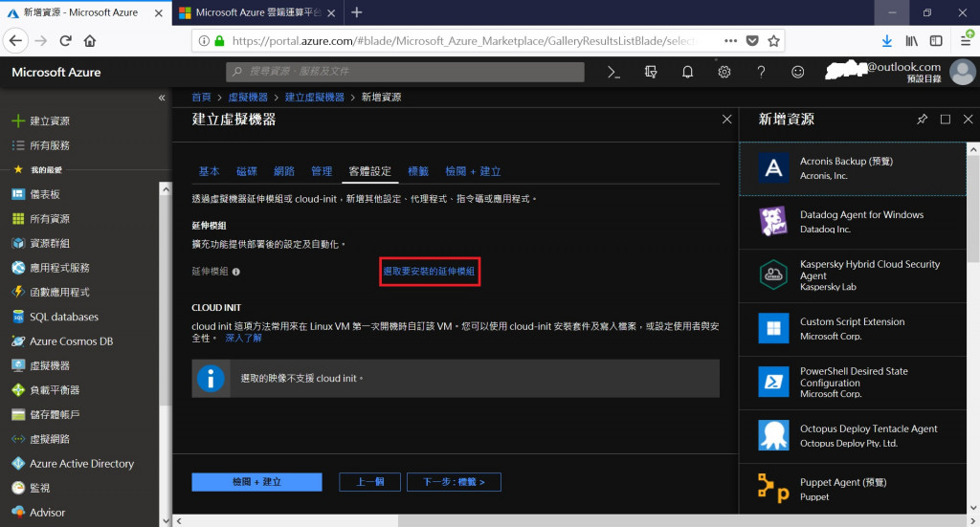Send feedback smiley icon
Screen dimensions: 980x527
pyautogui.click(x=797, y=72)
